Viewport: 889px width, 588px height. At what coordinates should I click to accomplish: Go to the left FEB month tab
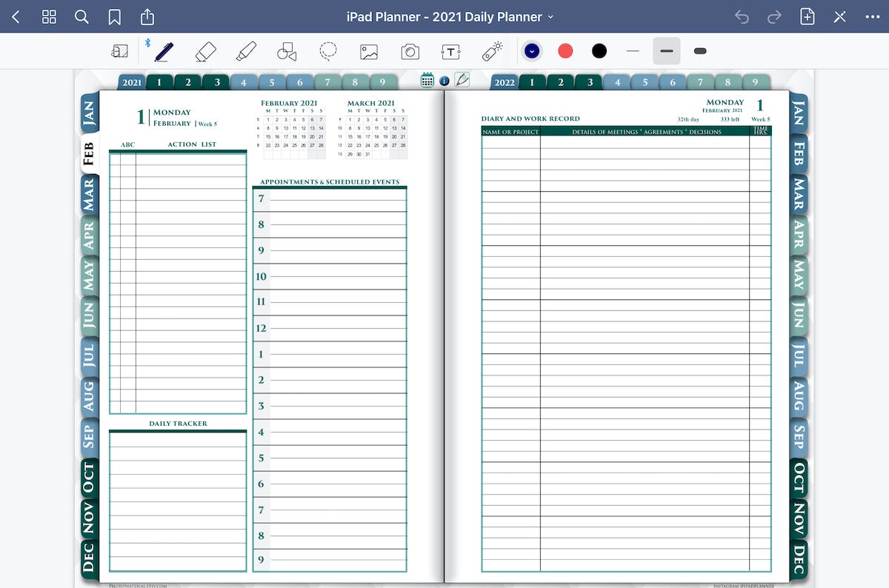click(89, 154)
